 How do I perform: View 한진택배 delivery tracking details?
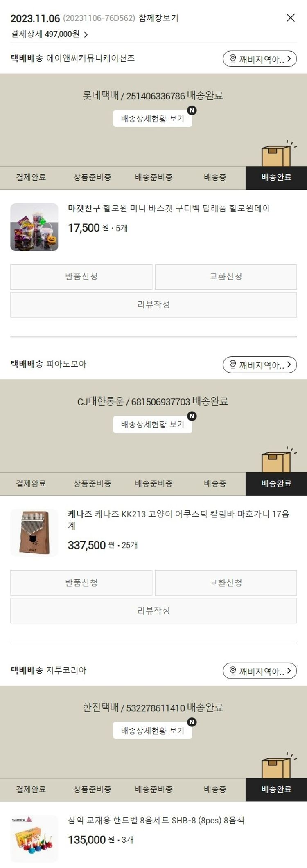(153, 731)
